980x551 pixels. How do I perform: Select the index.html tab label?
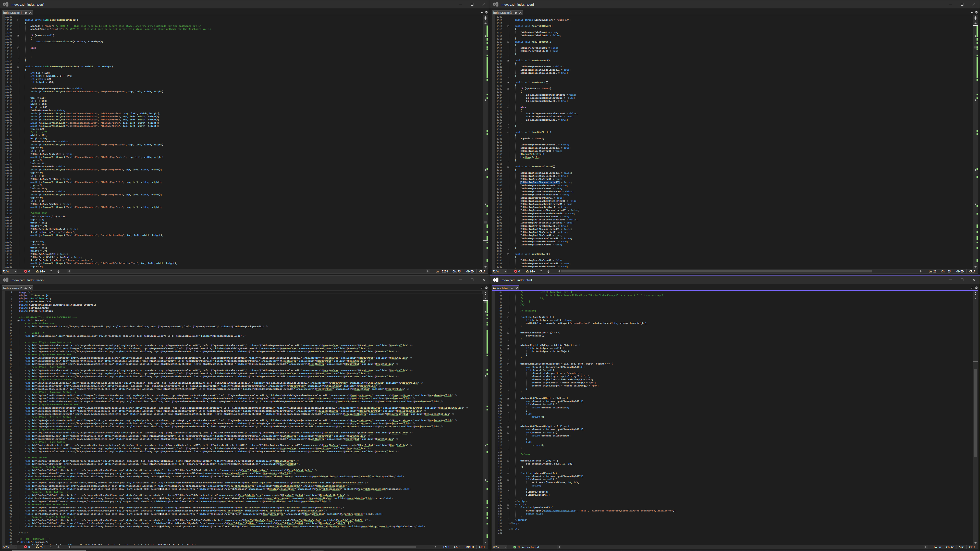point(500,288)
